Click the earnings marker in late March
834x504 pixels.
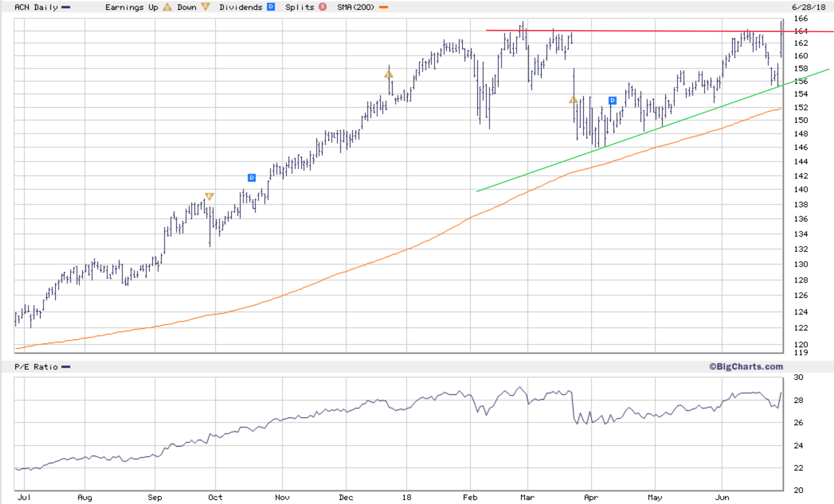coord(573,100)
